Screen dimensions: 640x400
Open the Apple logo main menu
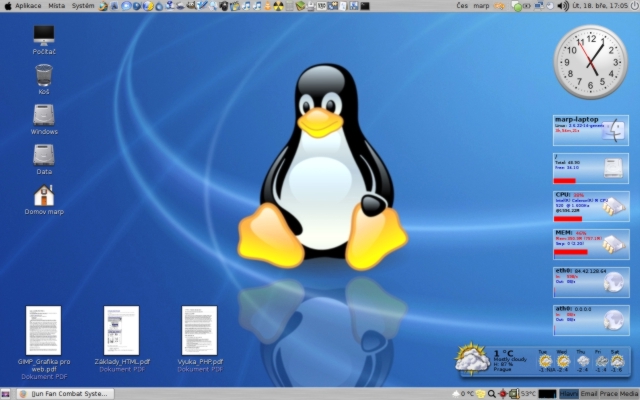tap(7, 6)
